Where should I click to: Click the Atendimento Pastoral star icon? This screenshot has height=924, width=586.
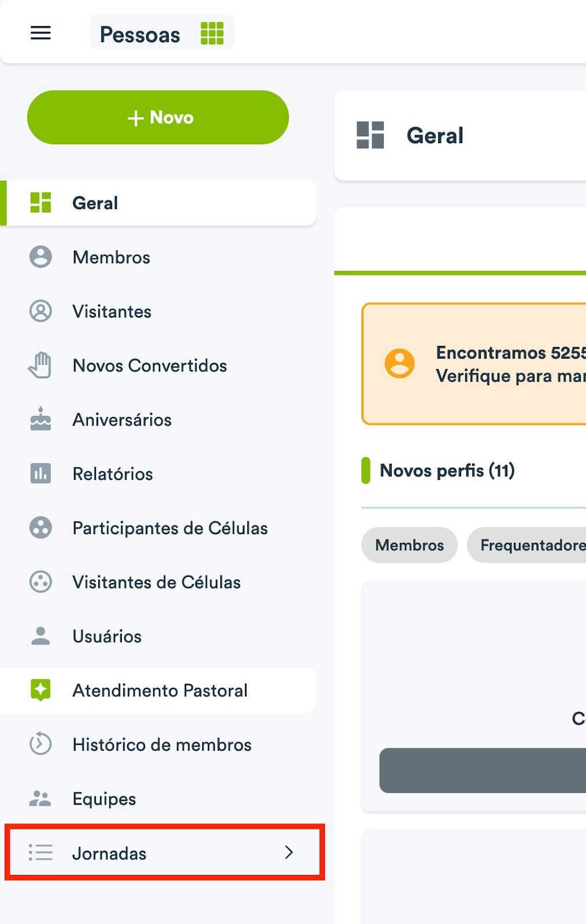point(40,690)
